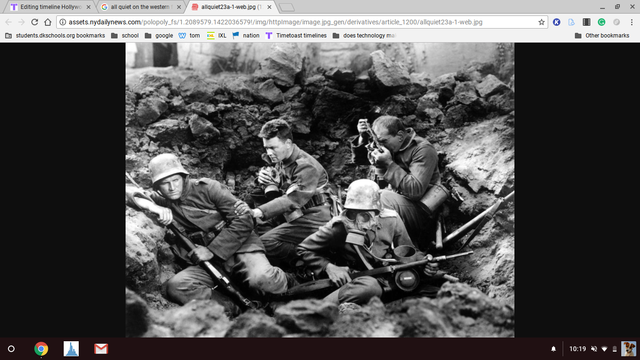Open the notifications bell in the tray

pos(553,349)
